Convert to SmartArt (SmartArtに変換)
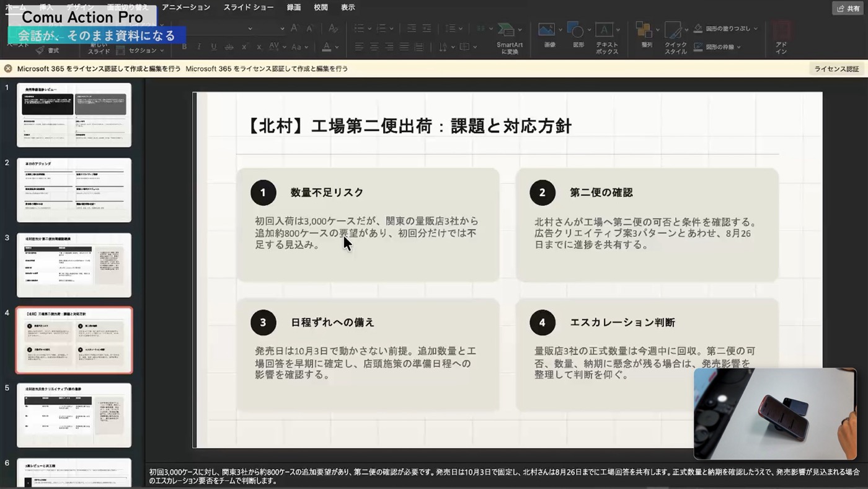868x489 pixels. (x=510, y=38)
